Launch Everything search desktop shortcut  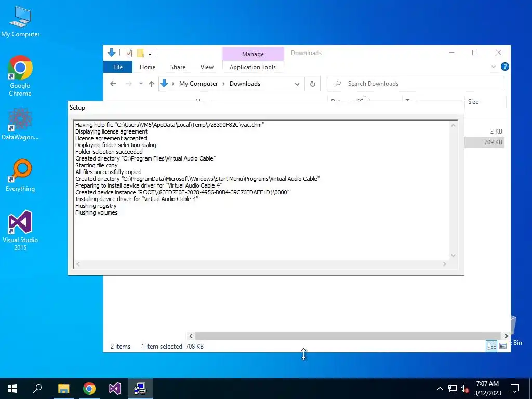tap(20, 175)
